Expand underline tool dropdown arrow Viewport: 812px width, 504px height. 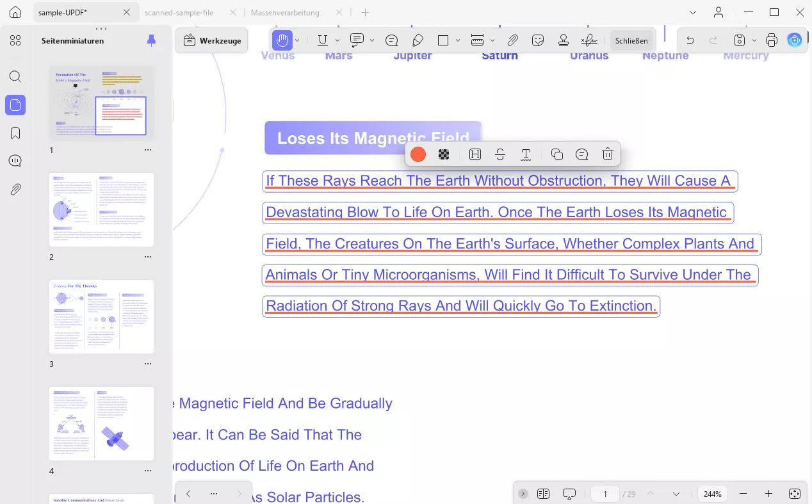click(x=337, y=40)
